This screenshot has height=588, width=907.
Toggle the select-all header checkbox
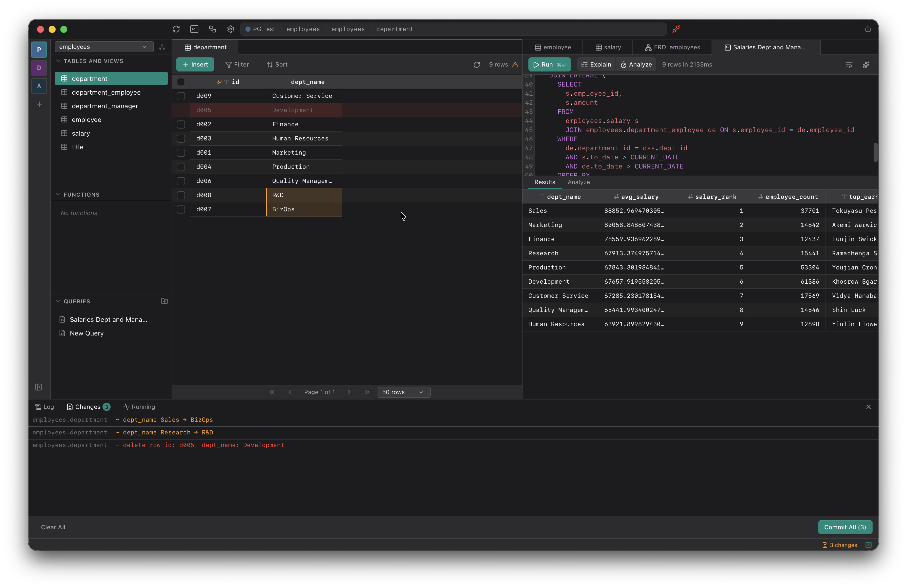point(181,82)
